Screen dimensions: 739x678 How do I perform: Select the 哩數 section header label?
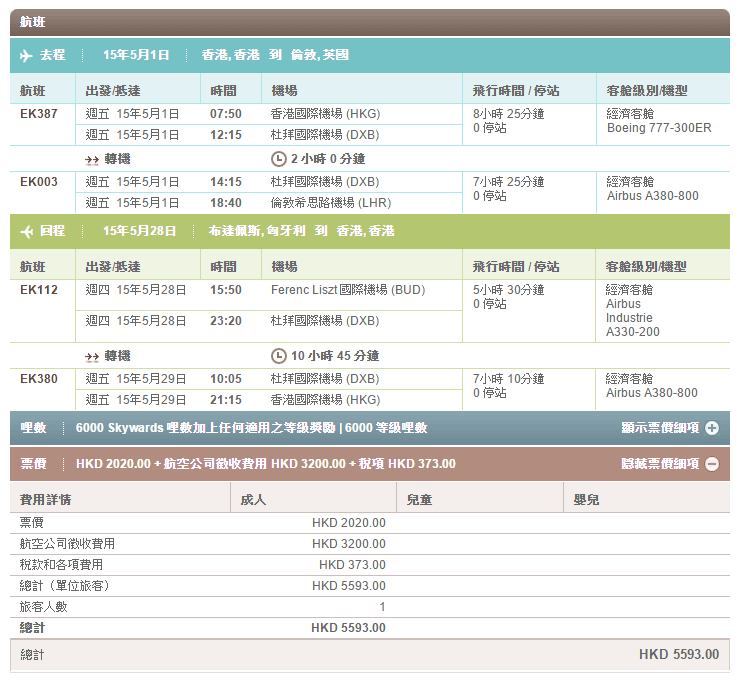tap(34, 428)
